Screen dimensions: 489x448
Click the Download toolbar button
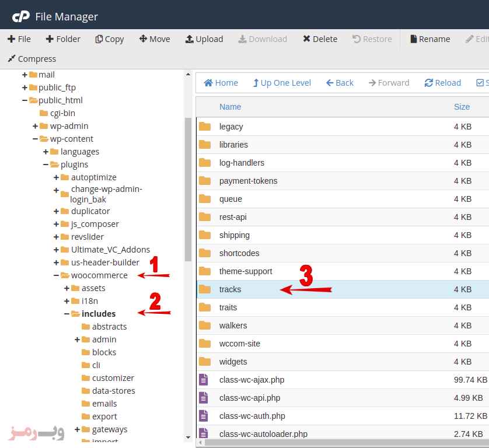(263, 39)
